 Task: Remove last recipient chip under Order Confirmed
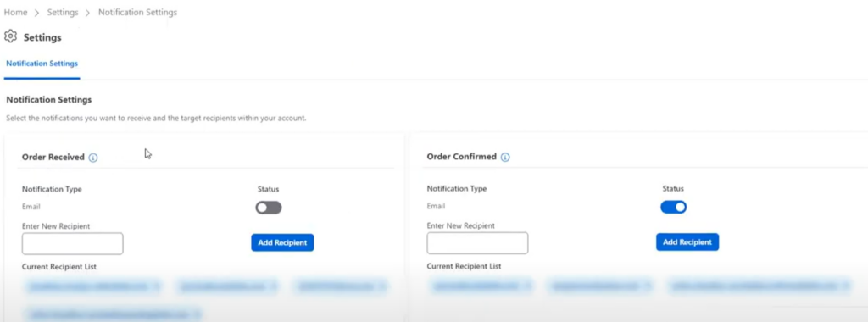pos(845,286)
